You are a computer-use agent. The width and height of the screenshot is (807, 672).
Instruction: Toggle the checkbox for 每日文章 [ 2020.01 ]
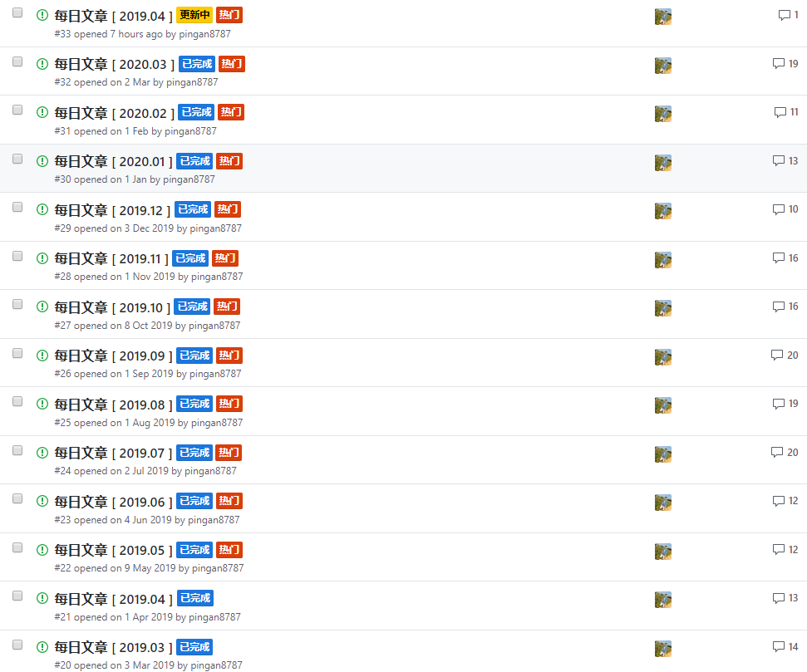pos(17,159)
